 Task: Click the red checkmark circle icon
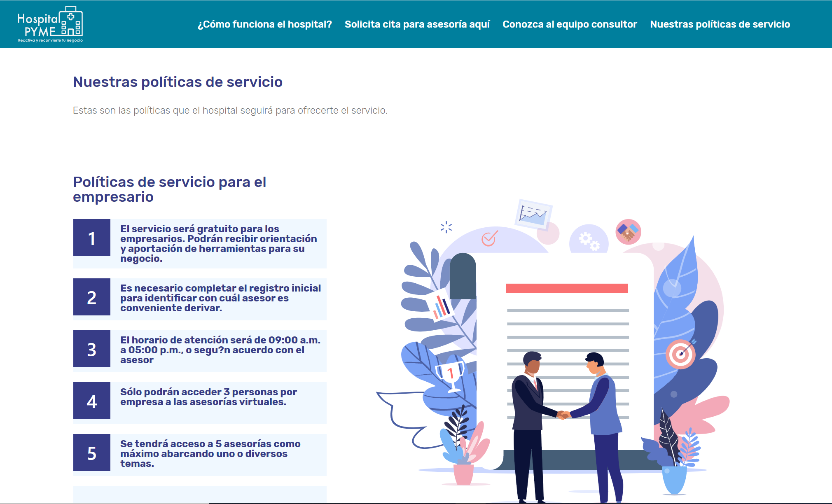click(489, 238)
